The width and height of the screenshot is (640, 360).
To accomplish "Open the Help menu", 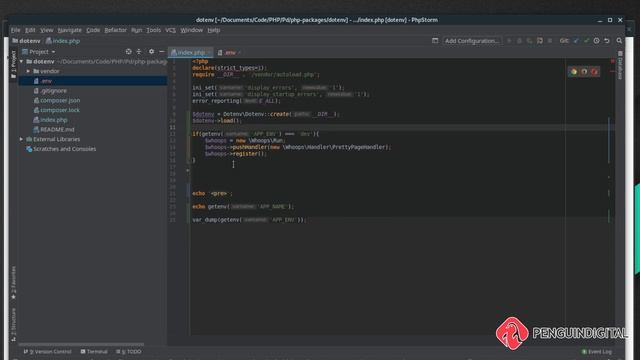I will [214, 30].
